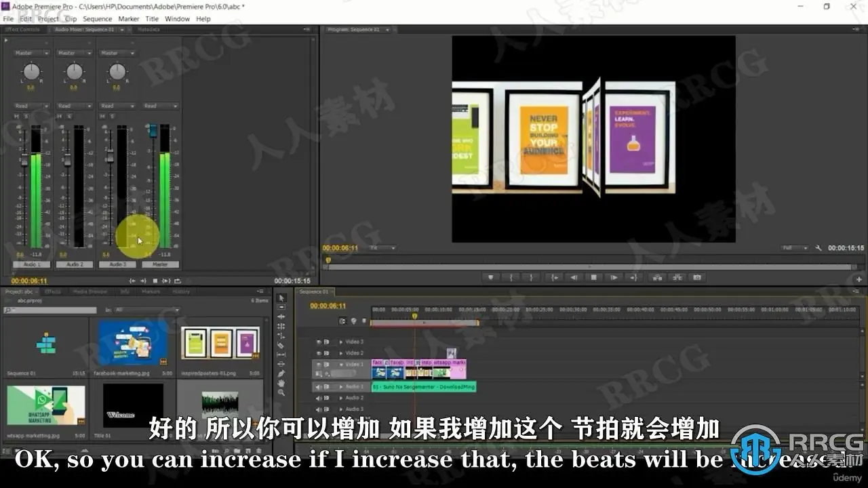Image resolution: width=868 pixels, height=488 pixels.
Task: Toggle Snap in the timeline header
Action: (342, 321)
